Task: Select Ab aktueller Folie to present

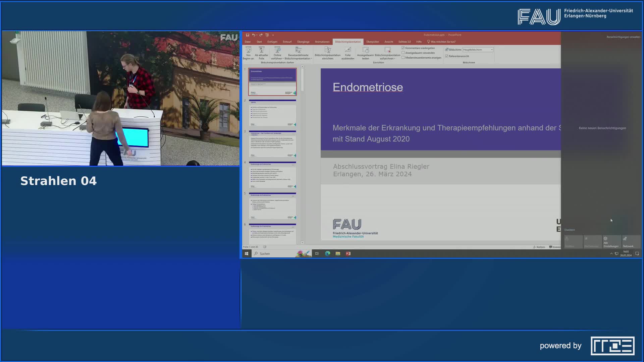Action: (x=261, y=54)
